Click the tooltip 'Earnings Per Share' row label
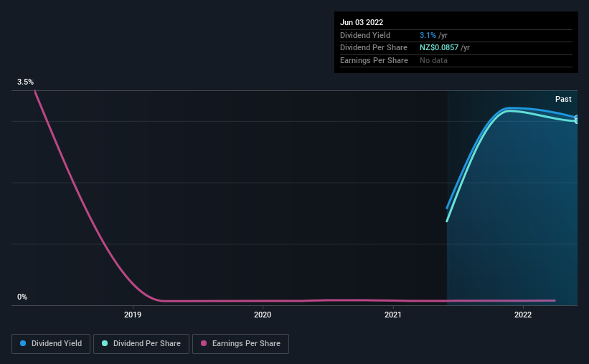The image size is (589, 364). [374, 60]
